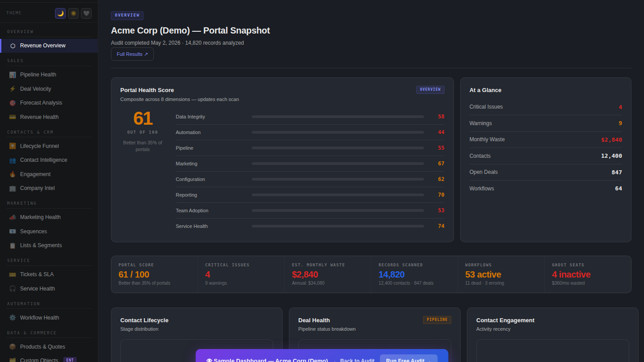The image size is (644, 362).
Task: Click the Acme Corp Portal Snapshot heading
Action: tap(191, 30)
